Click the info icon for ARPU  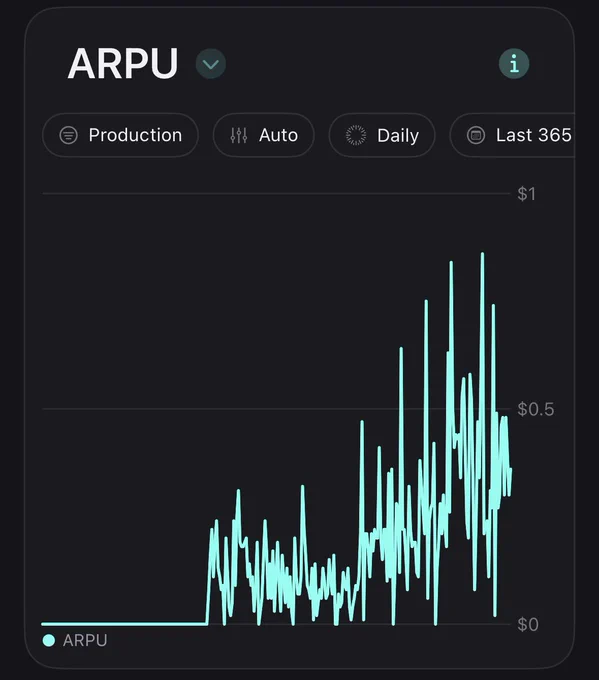(514, 64)
